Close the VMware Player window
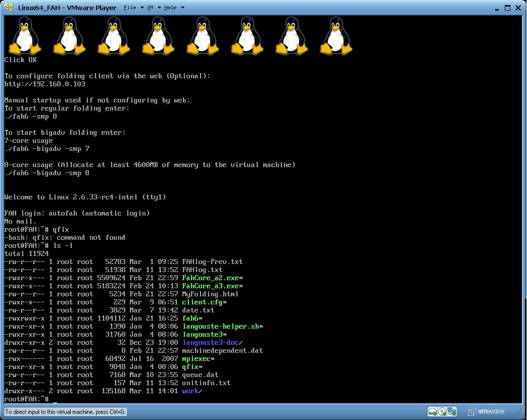 518,8
